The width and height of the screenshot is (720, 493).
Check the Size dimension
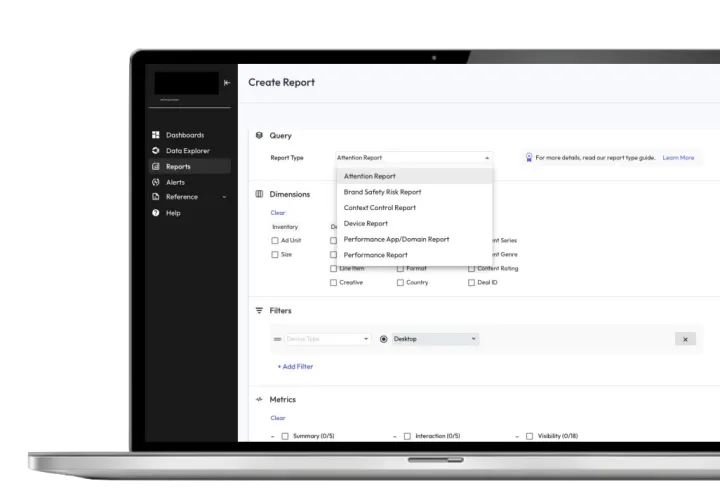click(275, 254)
